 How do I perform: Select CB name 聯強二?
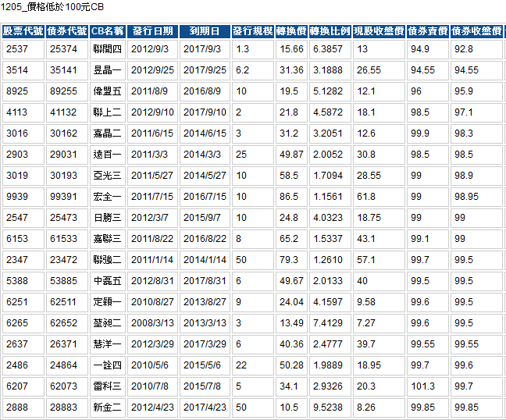[108, 260]
